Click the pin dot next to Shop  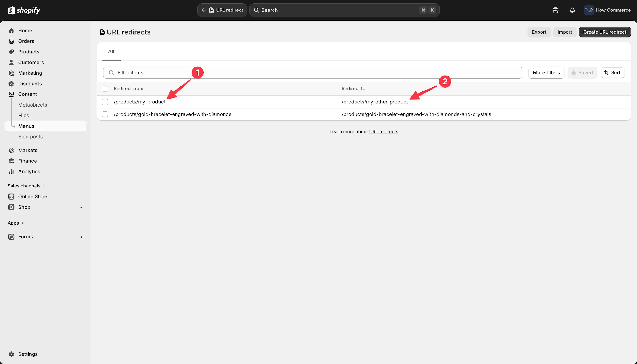coord(81,207)
